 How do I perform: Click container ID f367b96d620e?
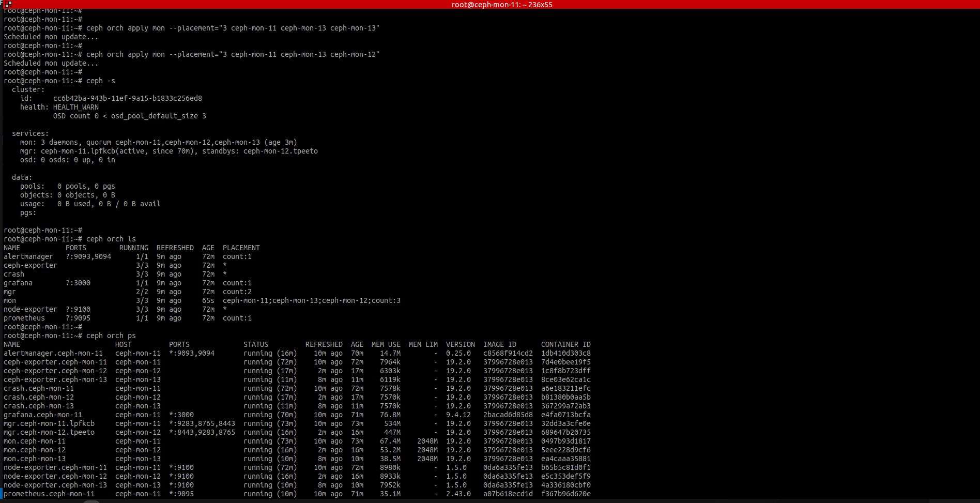[x=566, y=494]
